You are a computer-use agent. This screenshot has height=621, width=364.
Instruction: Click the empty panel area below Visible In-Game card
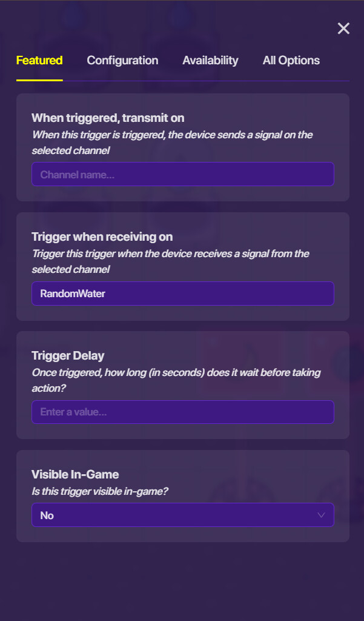[182, 579]
